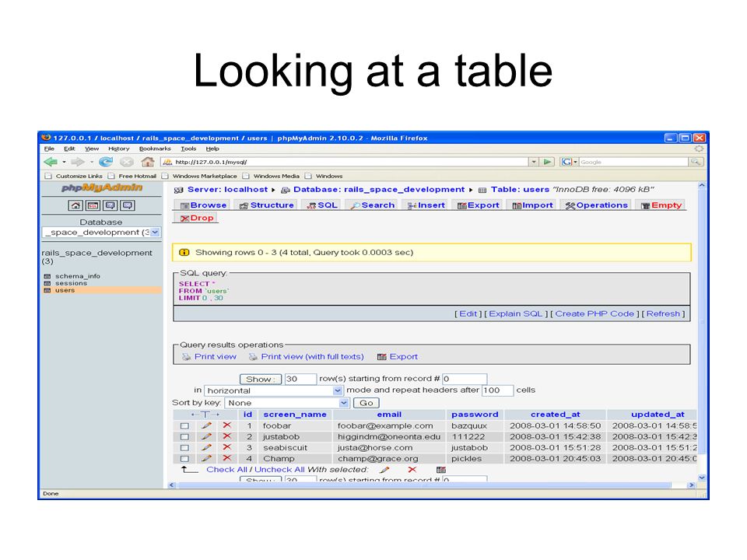Open the SQL query window icon in sidebar

(93, 205)
